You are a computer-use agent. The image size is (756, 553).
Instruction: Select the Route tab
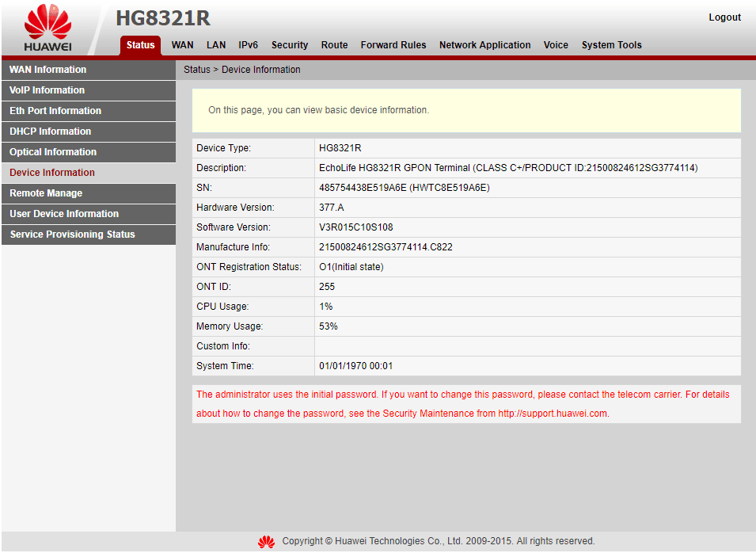[335, 45]
